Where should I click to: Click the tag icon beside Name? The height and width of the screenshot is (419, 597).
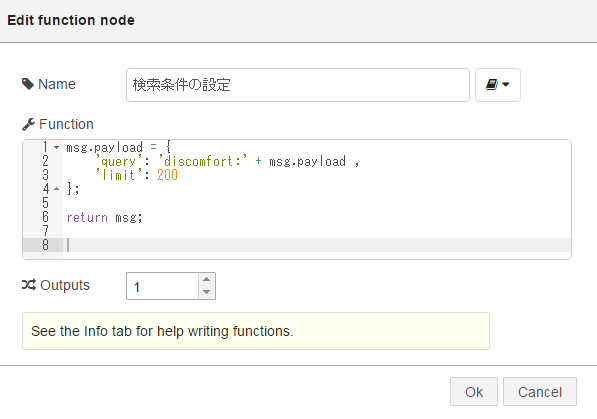pyautogui.click(x=28, y=84)
